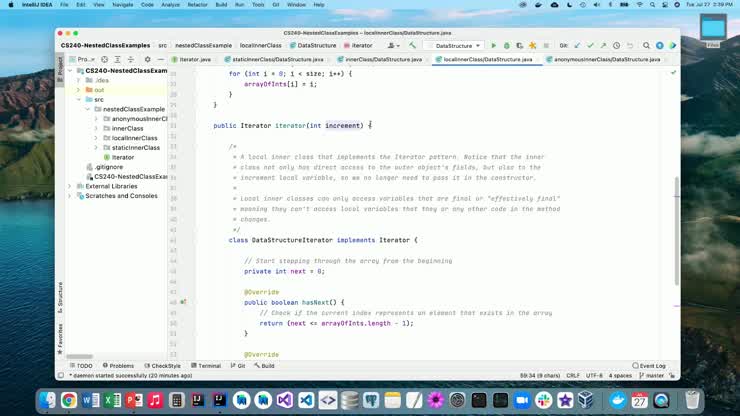
Task: Open Visual Studio Code from Dock
Action: [306, 400]
